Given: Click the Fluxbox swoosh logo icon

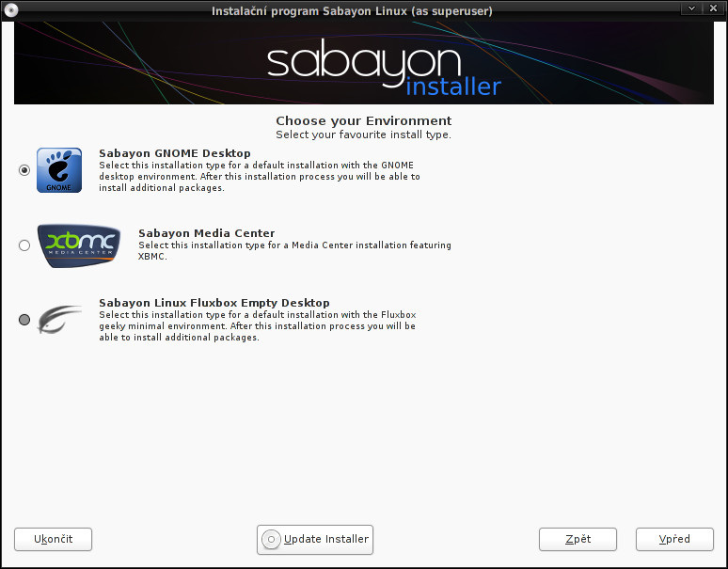Looking at the screenshot, I should 59,320.
